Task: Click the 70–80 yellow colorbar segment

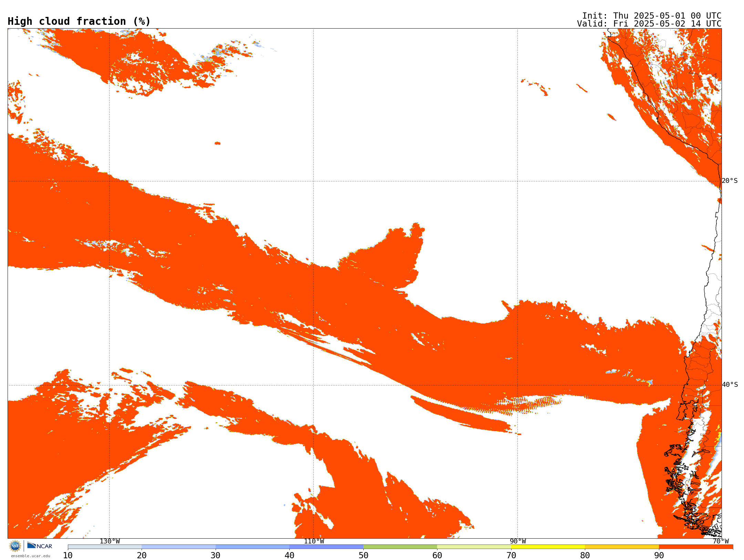Action: [x=548, y=547]
